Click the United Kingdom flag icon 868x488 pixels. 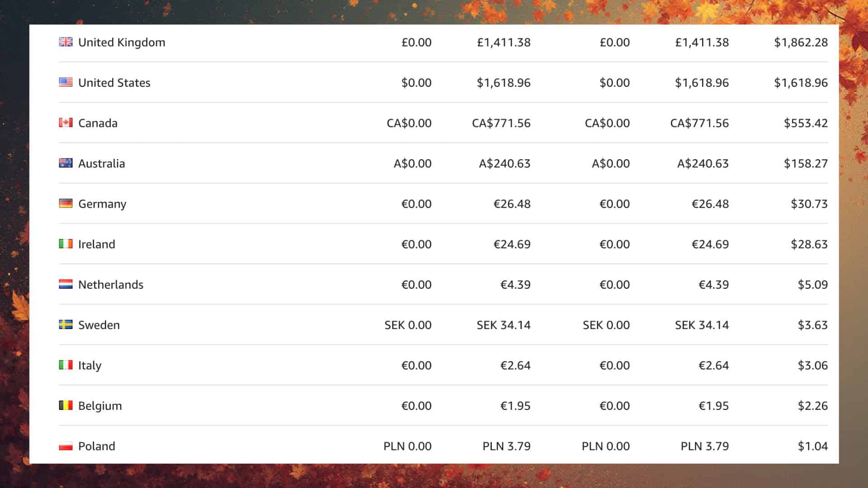click(66, 42)
